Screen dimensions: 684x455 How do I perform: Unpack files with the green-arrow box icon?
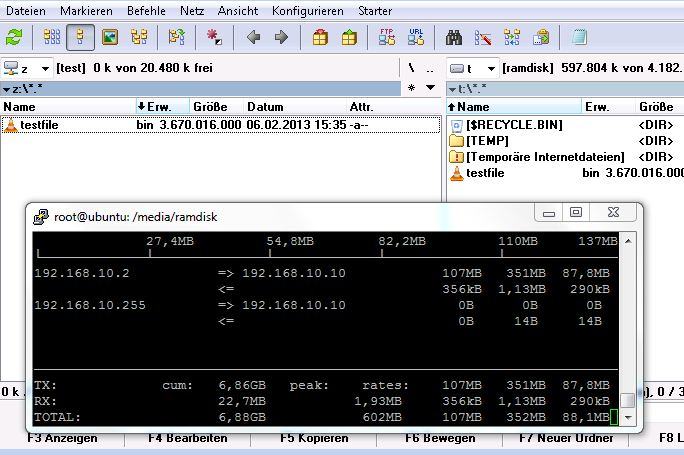click(349, 38)
